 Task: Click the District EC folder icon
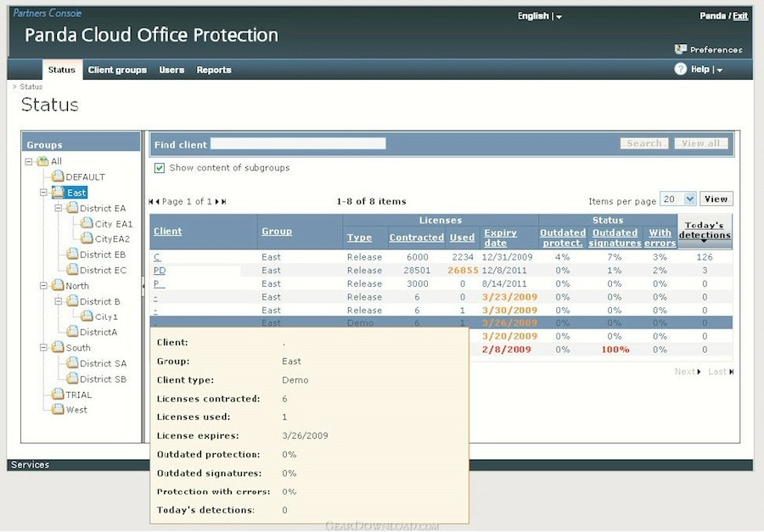(72, 270)
